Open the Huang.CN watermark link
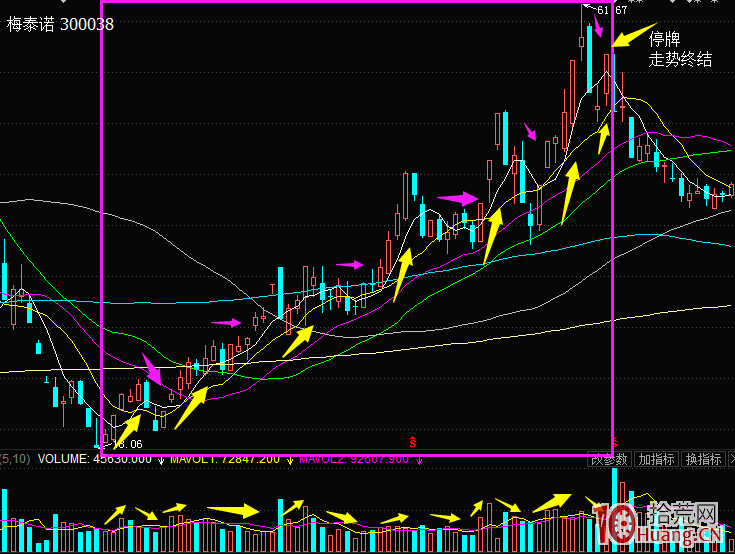Screen dimensions: 735x554 pos(680,540)
